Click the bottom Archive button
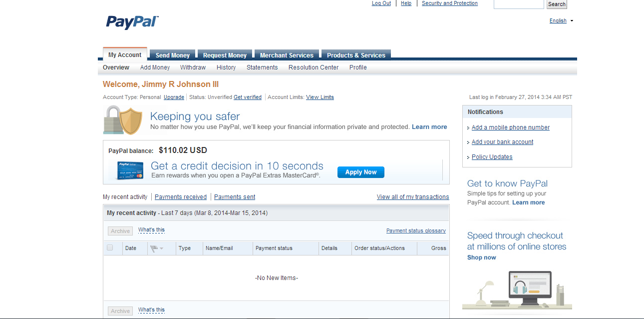The height and width of the screenshot is (319, 644). (x=120, y=311)
